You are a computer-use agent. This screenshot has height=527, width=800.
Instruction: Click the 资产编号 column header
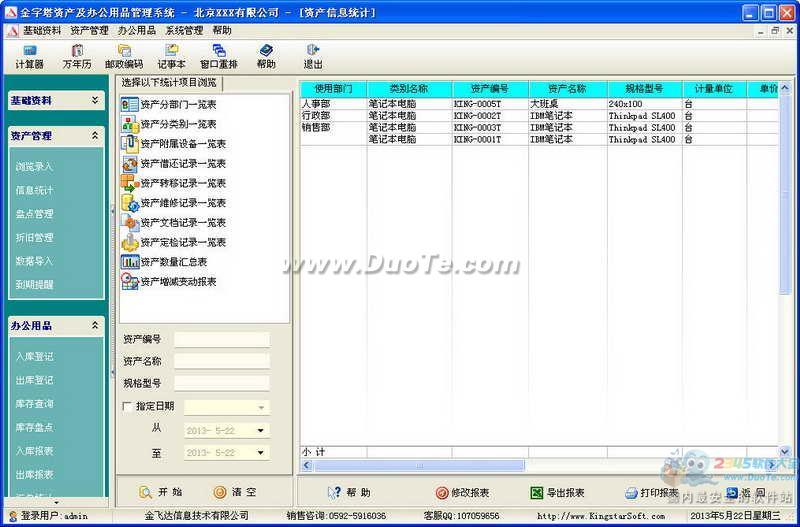pyautogui.click(x=490, y=89)
